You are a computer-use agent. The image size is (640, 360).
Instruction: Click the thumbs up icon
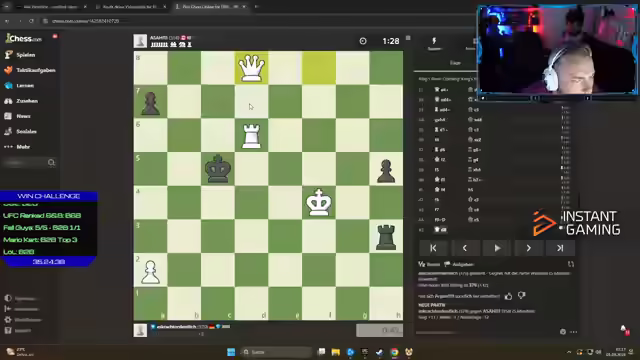pyautogui.click(x=508, y=296)
